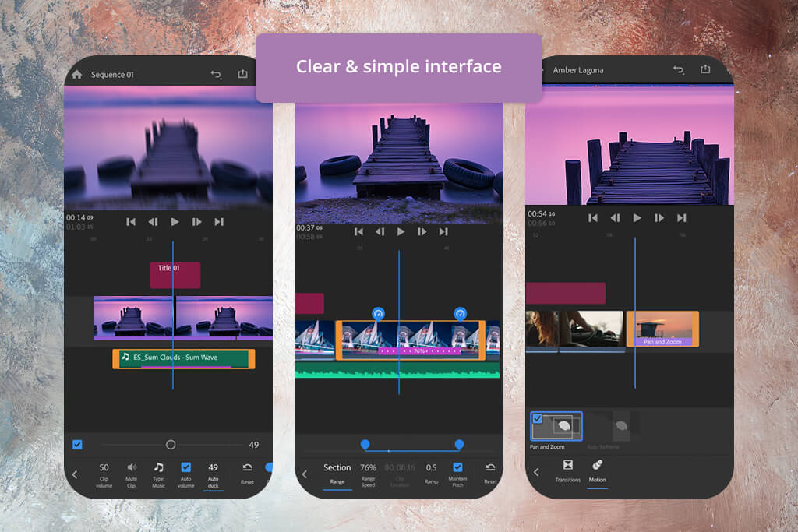Toggle the Pan and Zoom preset checkbox
The height and width of the screenshot is (532, 798).
[x=538, y=418]
